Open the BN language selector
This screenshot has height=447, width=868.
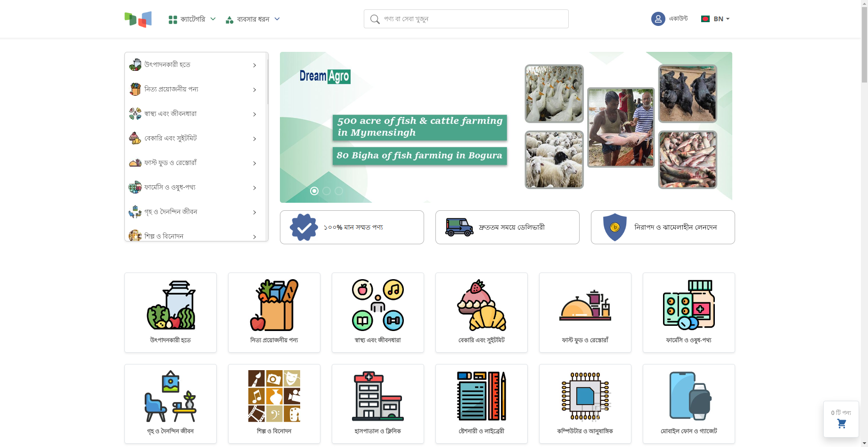tap(716, 19)
